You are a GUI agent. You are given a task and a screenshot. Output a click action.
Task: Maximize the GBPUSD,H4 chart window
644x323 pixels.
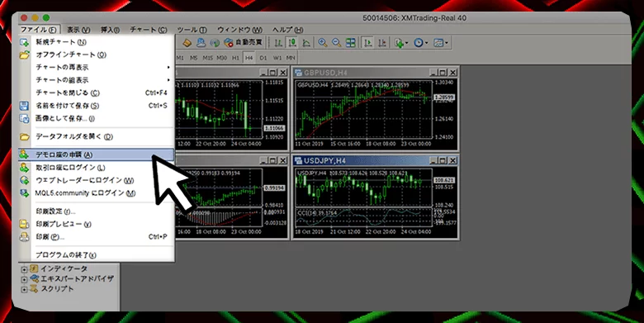tap(443, 73)
